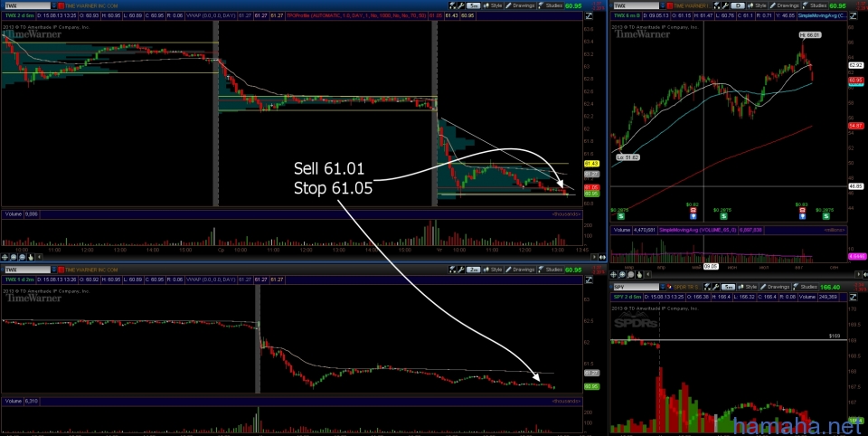Open Studies menu in daily TWX chart
This screenshot has height=436, width=868.
(815, 5)
